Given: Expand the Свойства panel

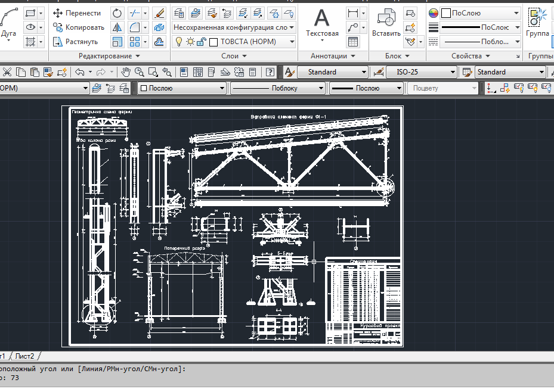Looking at the screenshot, I should (471, 56).
